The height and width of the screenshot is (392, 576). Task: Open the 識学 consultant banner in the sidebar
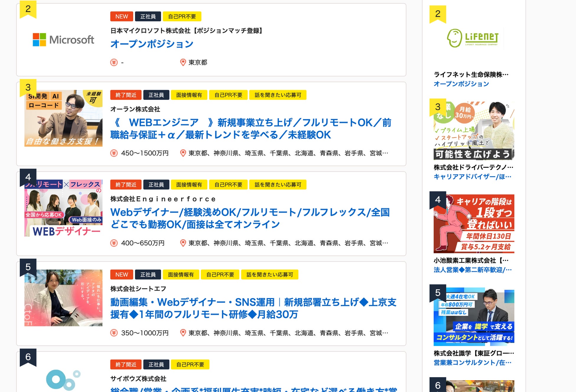click(474, 316)
